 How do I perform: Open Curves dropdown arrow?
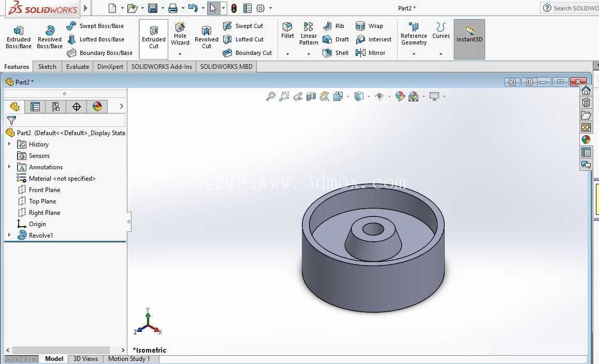tap(441, 54)
